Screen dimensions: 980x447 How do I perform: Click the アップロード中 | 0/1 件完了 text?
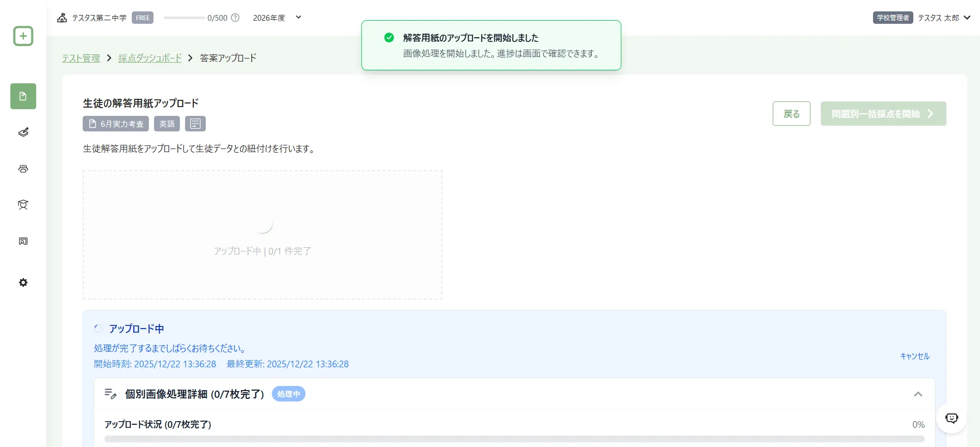click(x=263, y=251)
